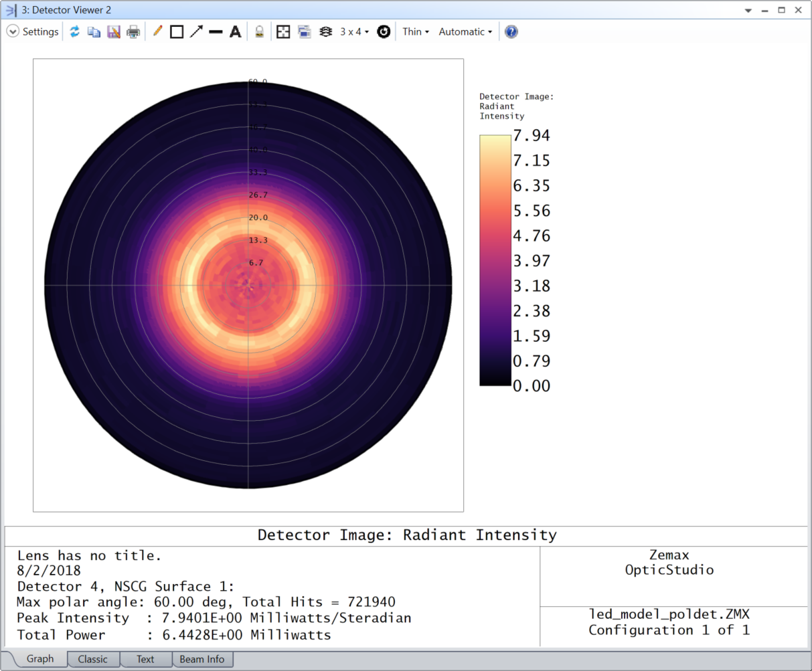The height and width of the screenshot is (671, 812).
Task: Open the Thin line thickness dropdown
Action: coord(416,31)
